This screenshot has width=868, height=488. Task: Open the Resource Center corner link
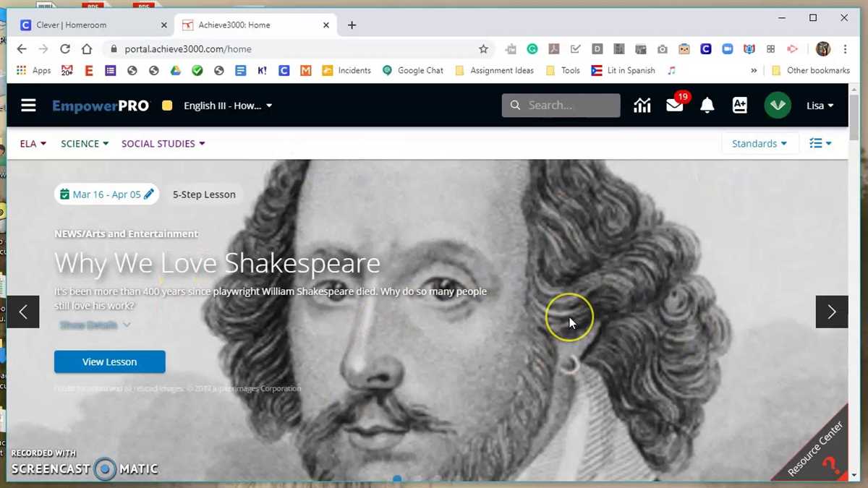817,451
